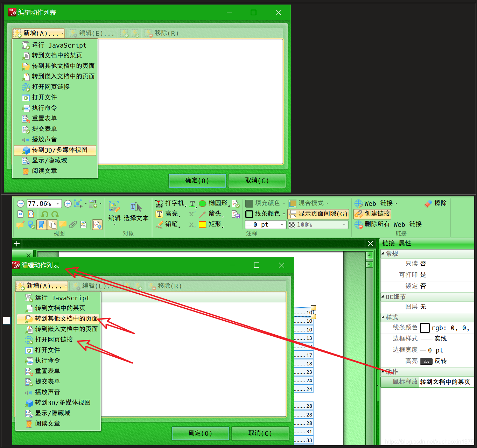Click the 线条颜色 toolbar black square swatch

pos(249,214)
